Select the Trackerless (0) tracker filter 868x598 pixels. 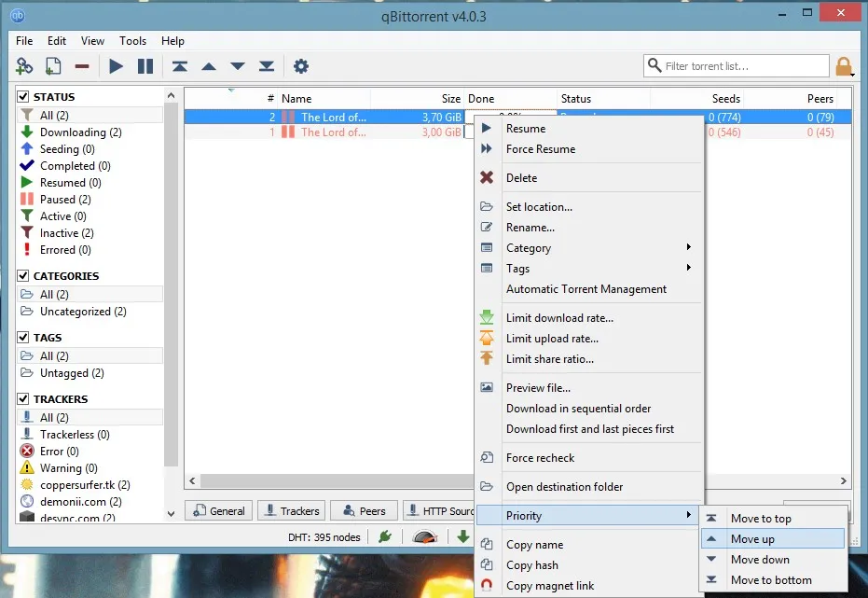[75, 434]
